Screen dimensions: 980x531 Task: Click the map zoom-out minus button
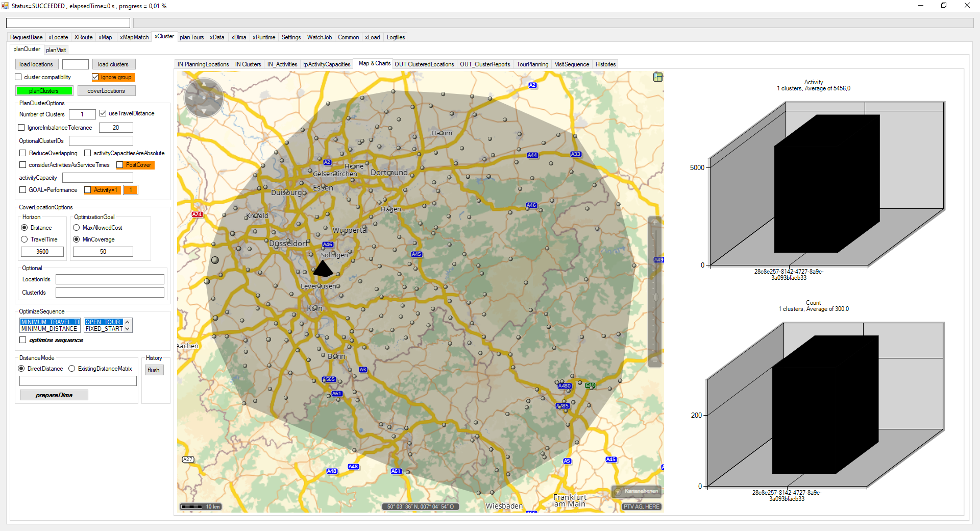[x=654, y=360]
